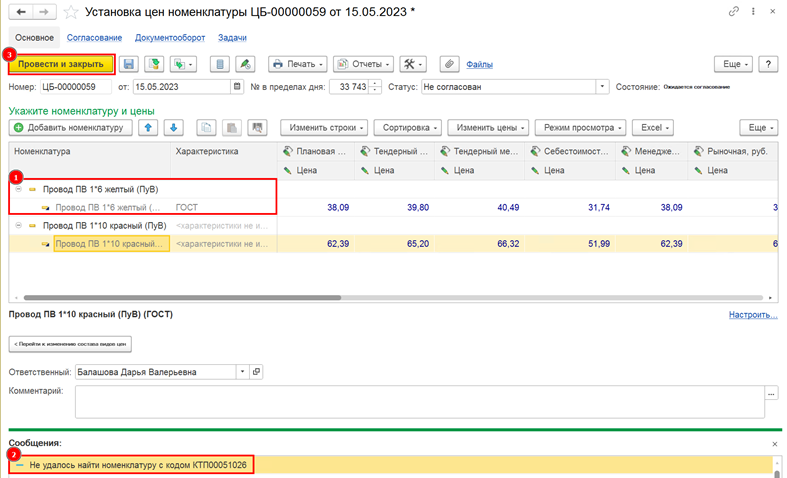Add document to favorites with star icon

(x=71, y=12)
